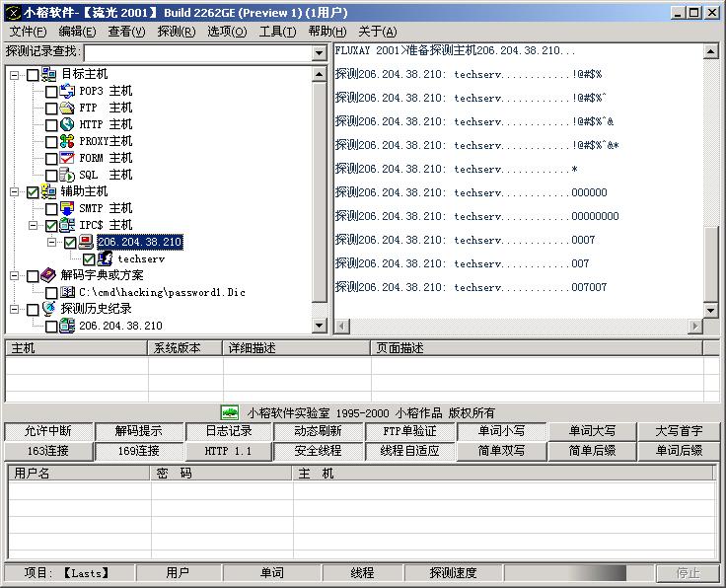Collapse the 206.204.38.210 host node
The height and width of the screenshot is (588, 726).
pos(52,242)
